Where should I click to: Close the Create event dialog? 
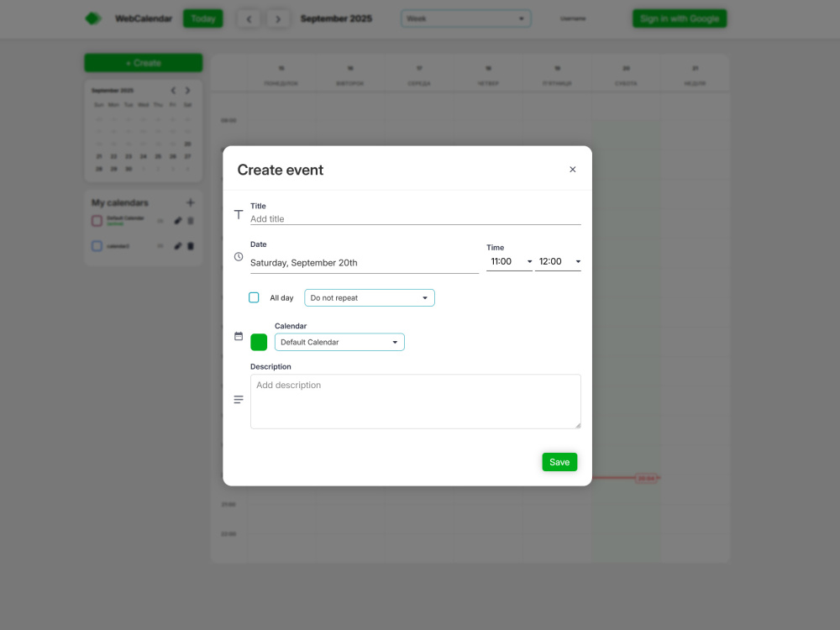pyautogui.click(x=572, y=170)
